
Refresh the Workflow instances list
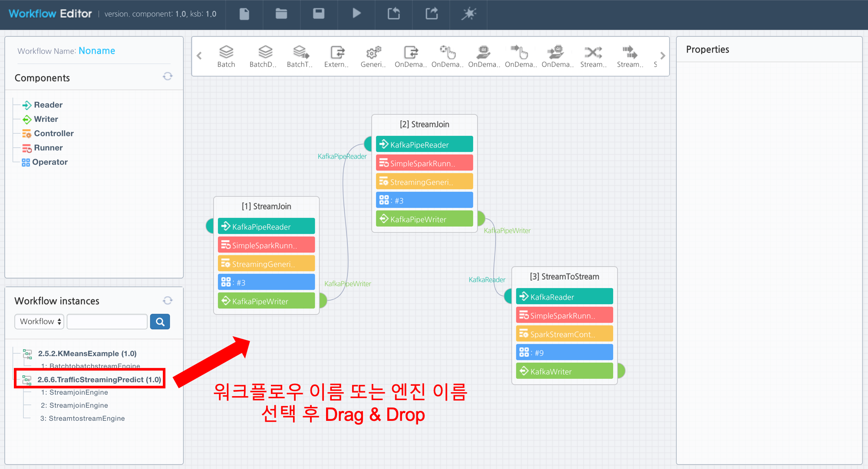click(x=168, y=300)
